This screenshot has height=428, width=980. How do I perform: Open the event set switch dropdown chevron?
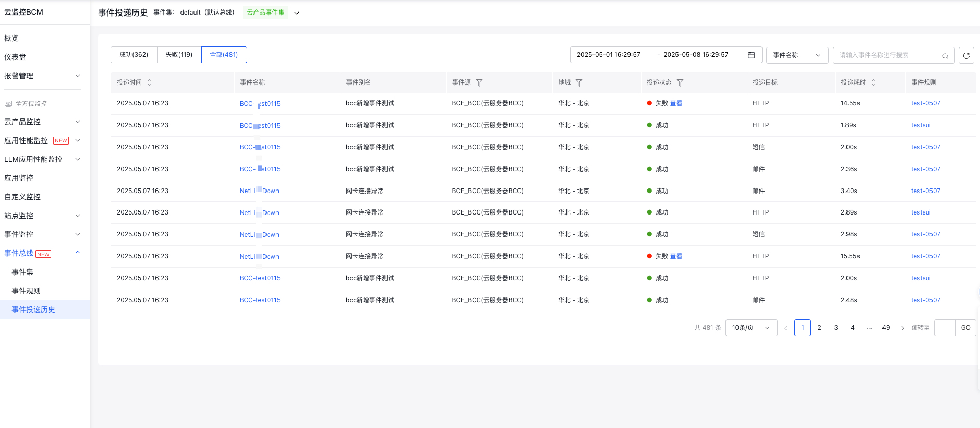click(x=297, y=13)
